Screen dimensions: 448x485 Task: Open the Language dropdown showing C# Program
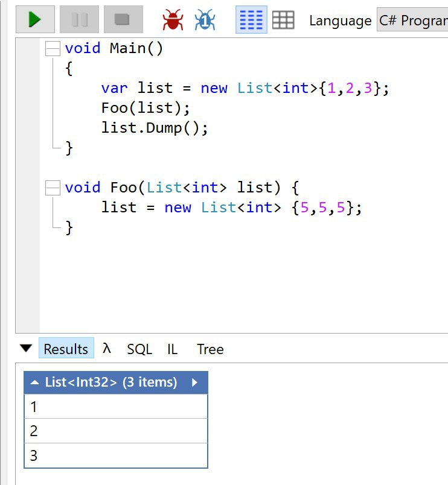(412, 20)
